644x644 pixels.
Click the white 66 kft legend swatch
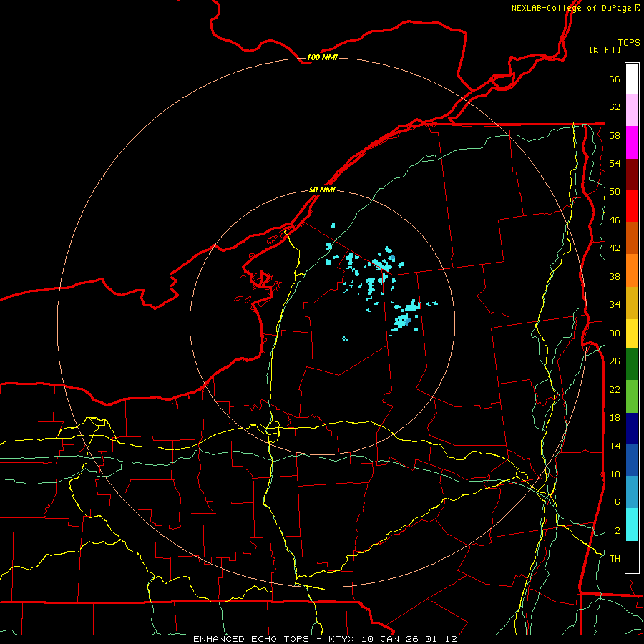tap(632, 79)
